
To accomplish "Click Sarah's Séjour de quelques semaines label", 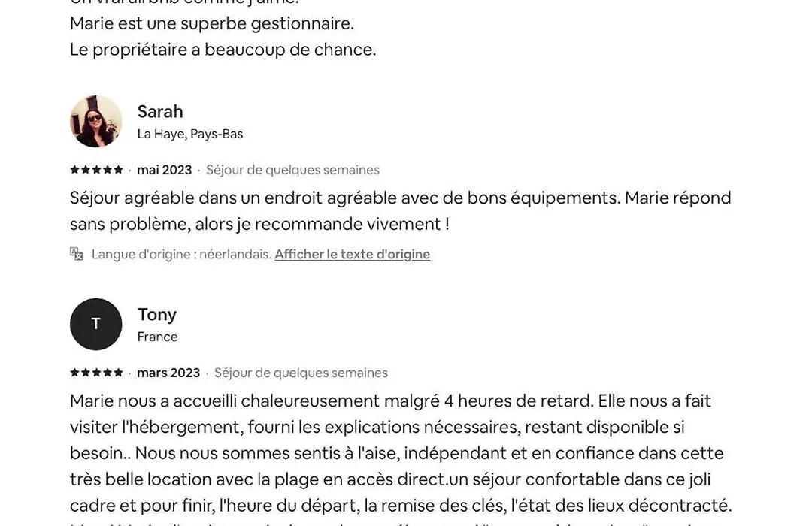I will tap(292, 170).
